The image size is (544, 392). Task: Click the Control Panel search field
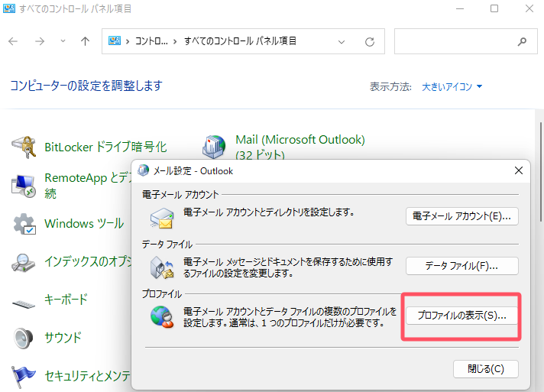(465, 41)
